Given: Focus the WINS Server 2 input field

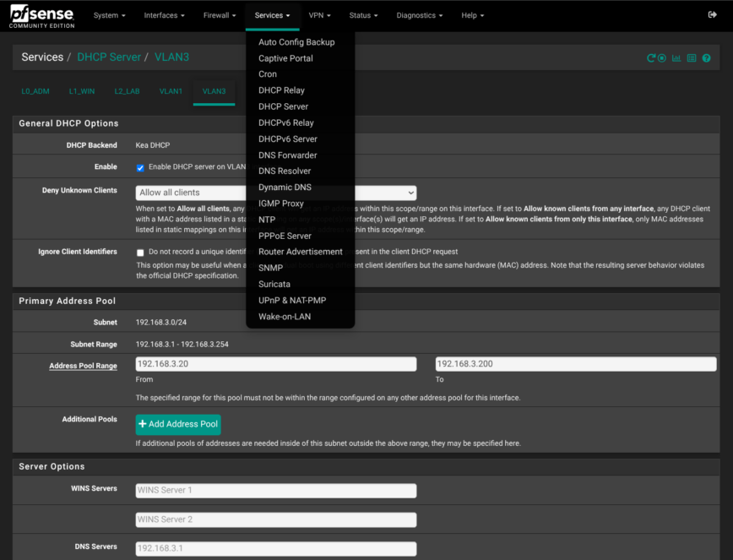Looking at the screenshot, I should point(276,519).
